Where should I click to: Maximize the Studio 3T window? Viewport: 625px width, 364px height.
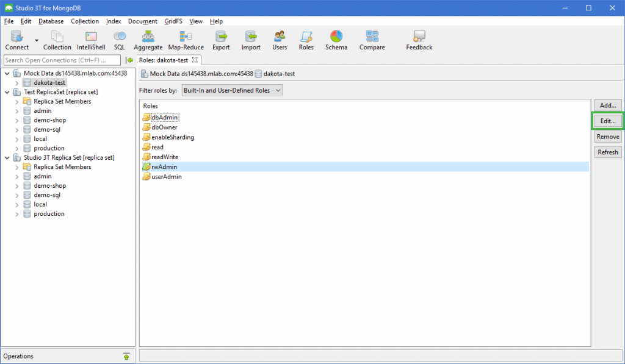(588, 8)
